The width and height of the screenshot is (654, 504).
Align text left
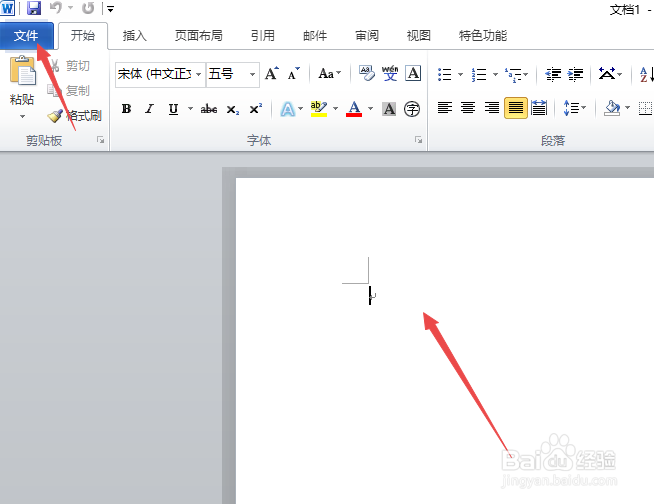click(x=445, y=108)
